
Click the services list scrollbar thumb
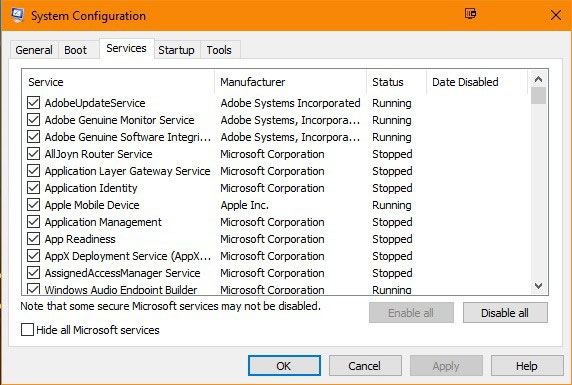(x=538, y=96)
